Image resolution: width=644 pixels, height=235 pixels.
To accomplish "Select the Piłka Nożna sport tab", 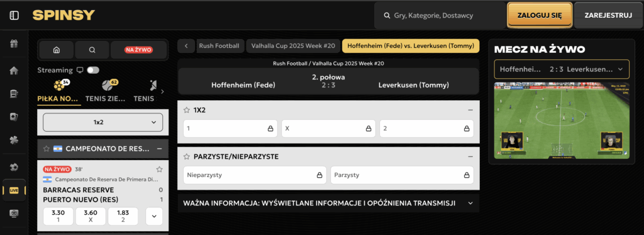I will [x=59, y=91].
